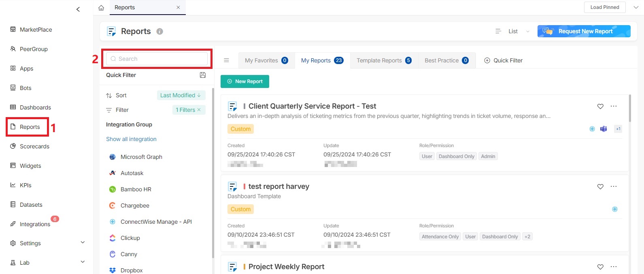
Task: Click the home icon in tab bar
Action: pos(101,8)
